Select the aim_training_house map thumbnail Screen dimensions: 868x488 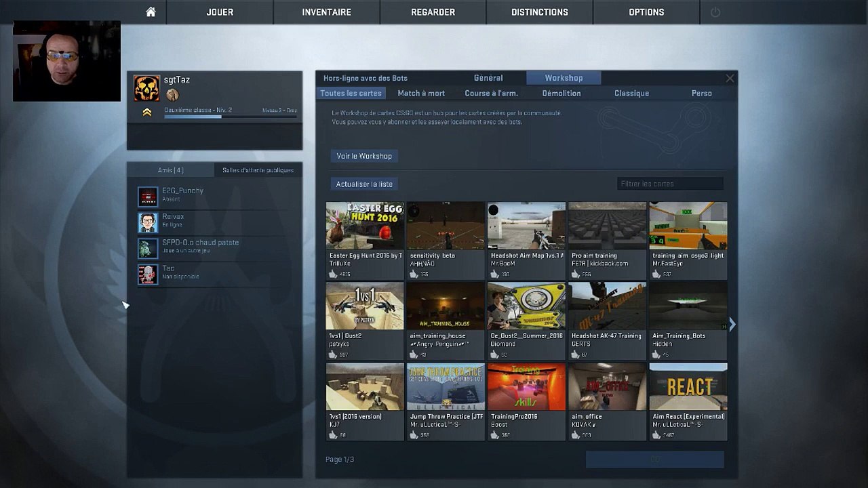(446, 306)
